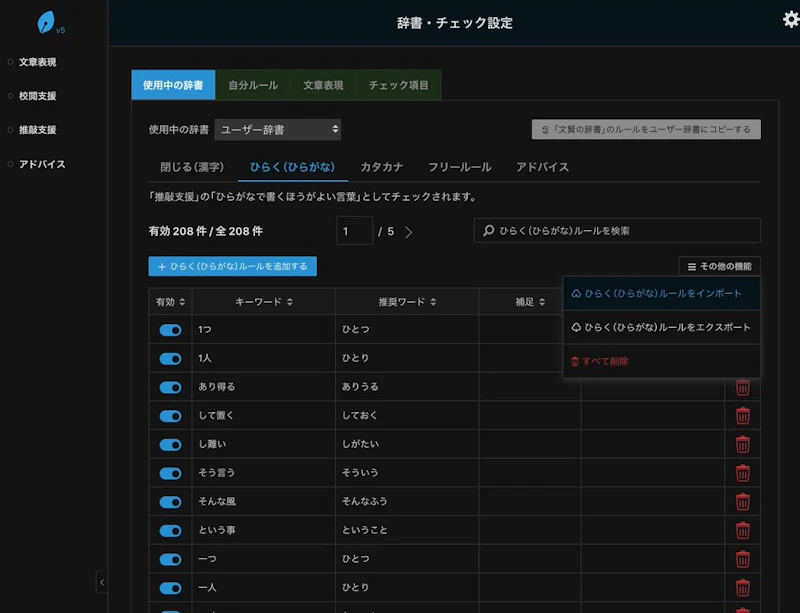Disable the toggle for the 1人 rule
This screenshot has height=613, width=800.
click(168, 358)
